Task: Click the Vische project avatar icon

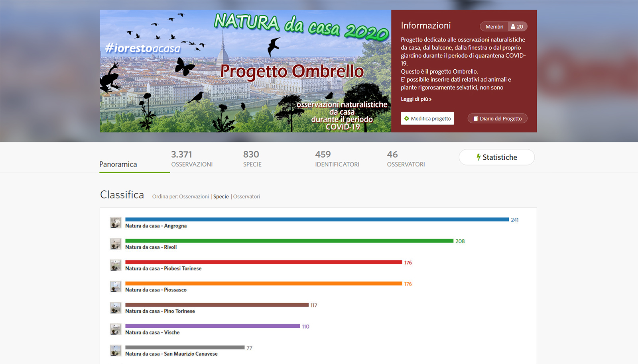Action: 116,329
